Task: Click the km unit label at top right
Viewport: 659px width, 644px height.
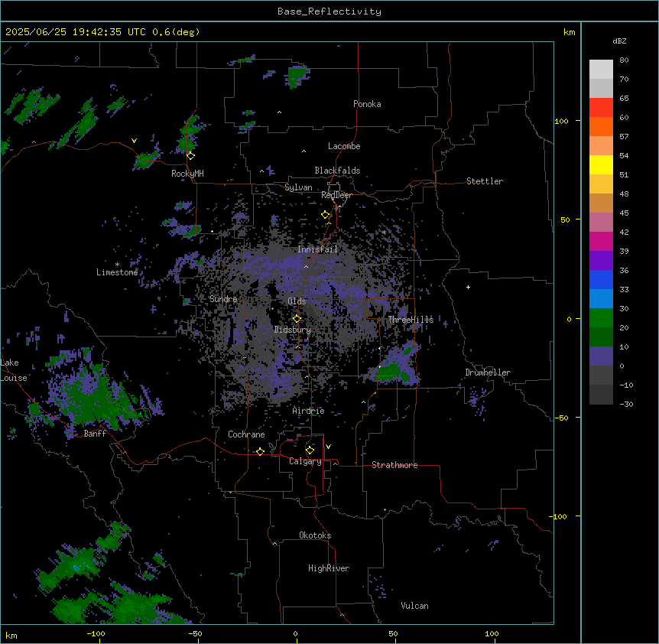Action: [570, 32]
